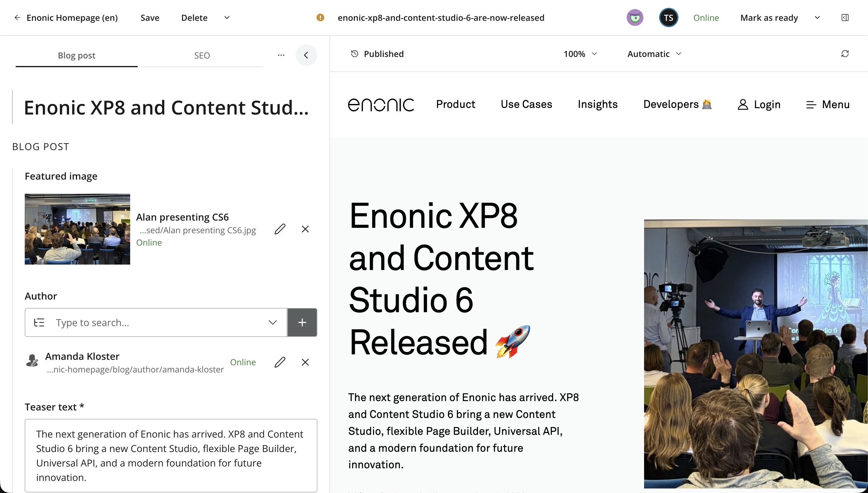Click the Login link in preview

(759, 105)
